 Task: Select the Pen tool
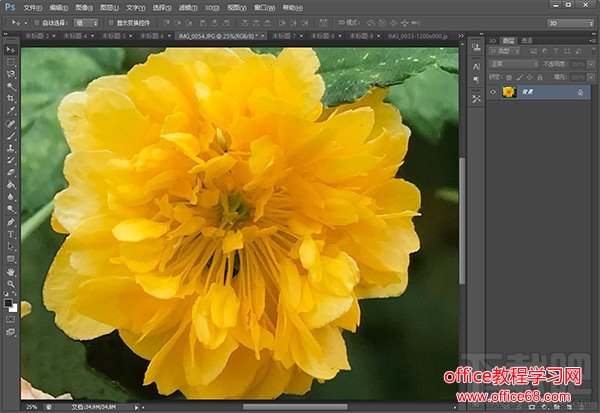[11, 221]
